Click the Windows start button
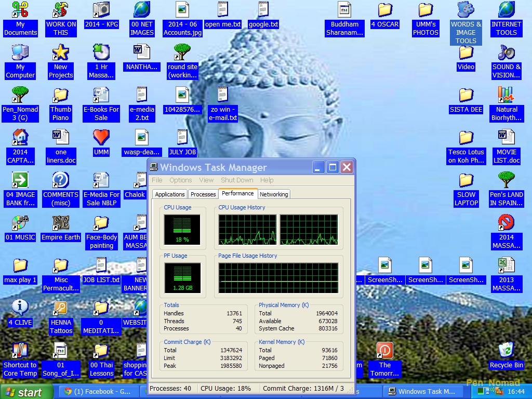Image resolution: width=532 pixels, height=399 pixels. (x=26, y=392)
